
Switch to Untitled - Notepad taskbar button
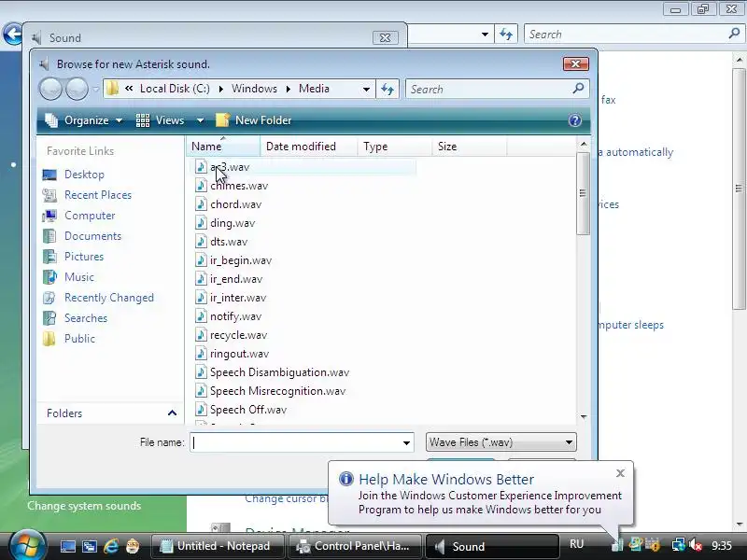pos(218,546)
